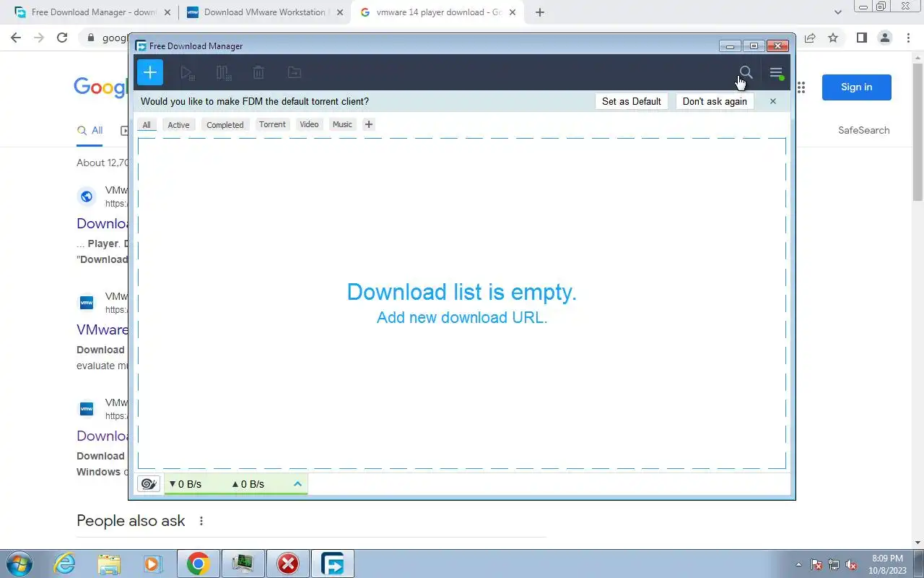Click Free Download Manager taskbar icon
Screen dimensions: 924x578
tap(333, 564)
